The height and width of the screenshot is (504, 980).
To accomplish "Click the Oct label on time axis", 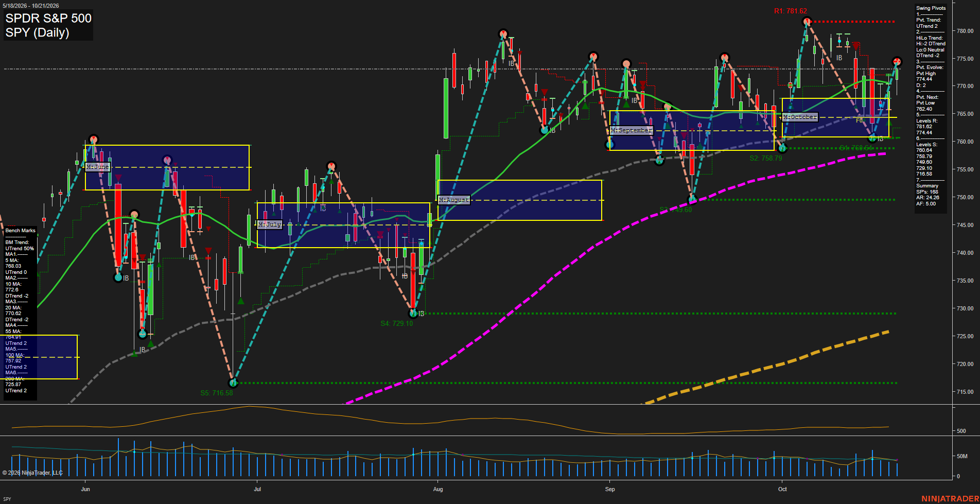I will tap(782, 489).
